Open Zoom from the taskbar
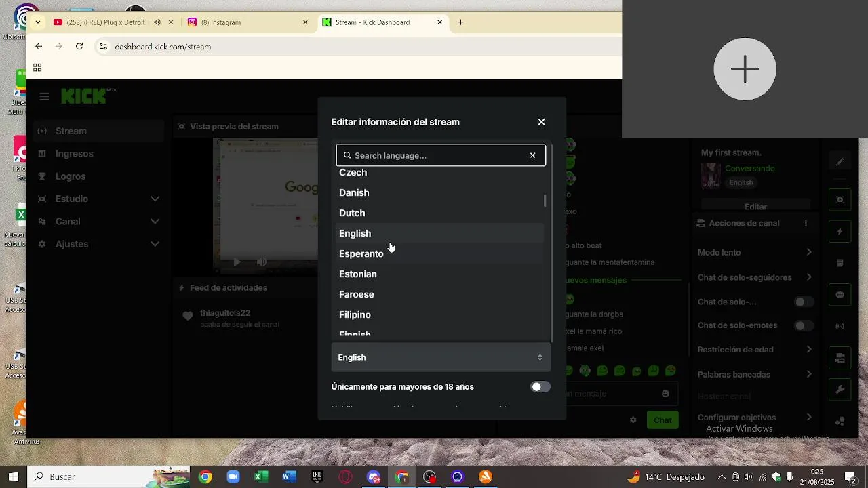Image resolution: width=868 pixels, height=488 pixels. tap(233, 477)
